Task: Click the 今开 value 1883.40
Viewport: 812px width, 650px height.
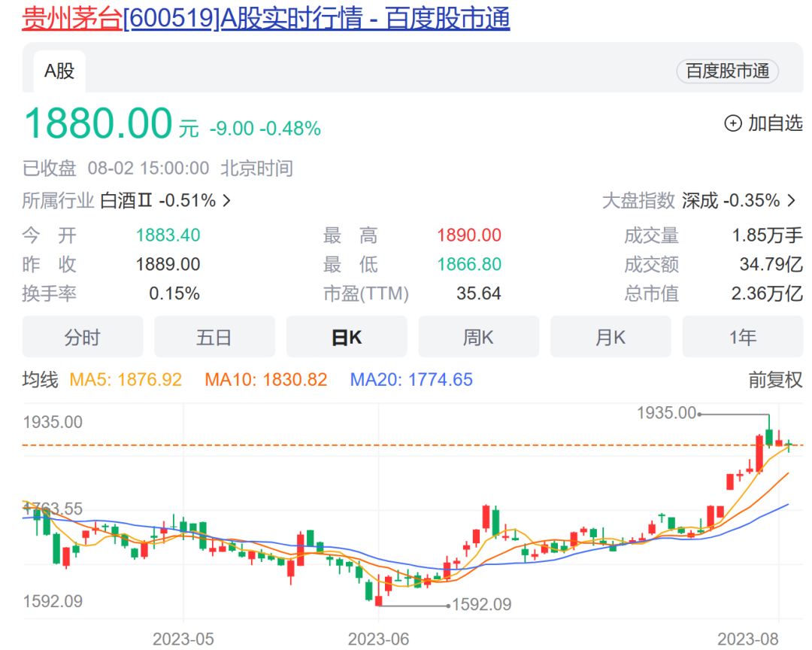Action: pyautogui.click(x=168, y=235)
